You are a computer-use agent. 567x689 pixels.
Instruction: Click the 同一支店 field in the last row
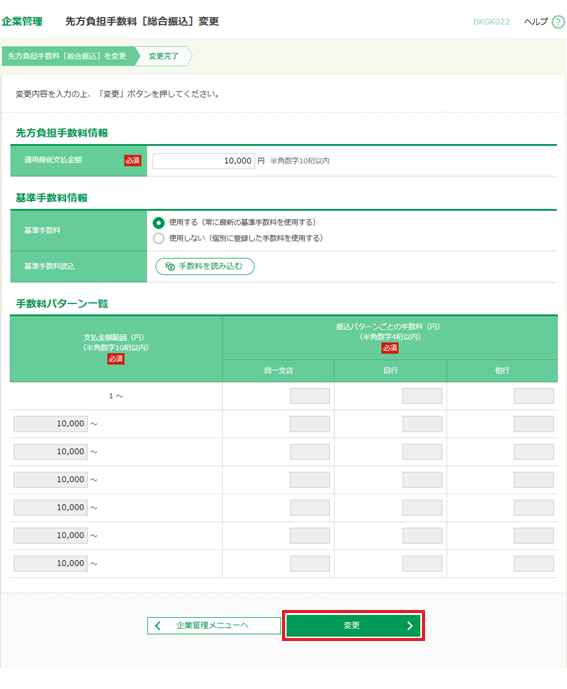(310, 563)
